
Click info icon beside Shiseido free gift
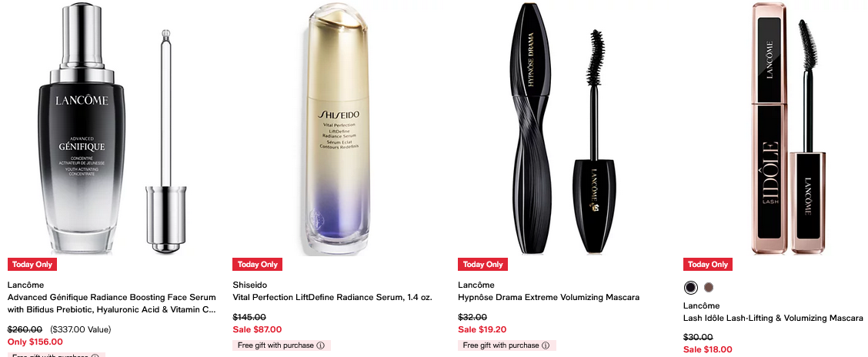[320, 345]
